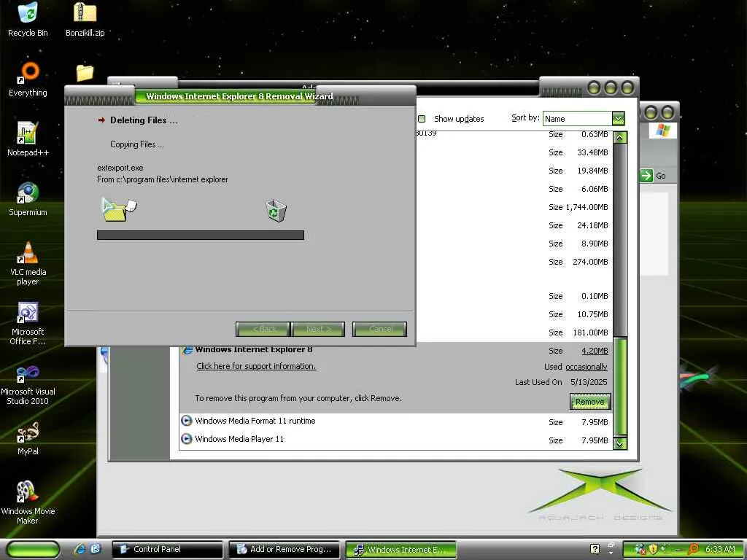Click the Windows Media Format 11 runtime icon
747x560 pixels.
(x=187, y=421)
